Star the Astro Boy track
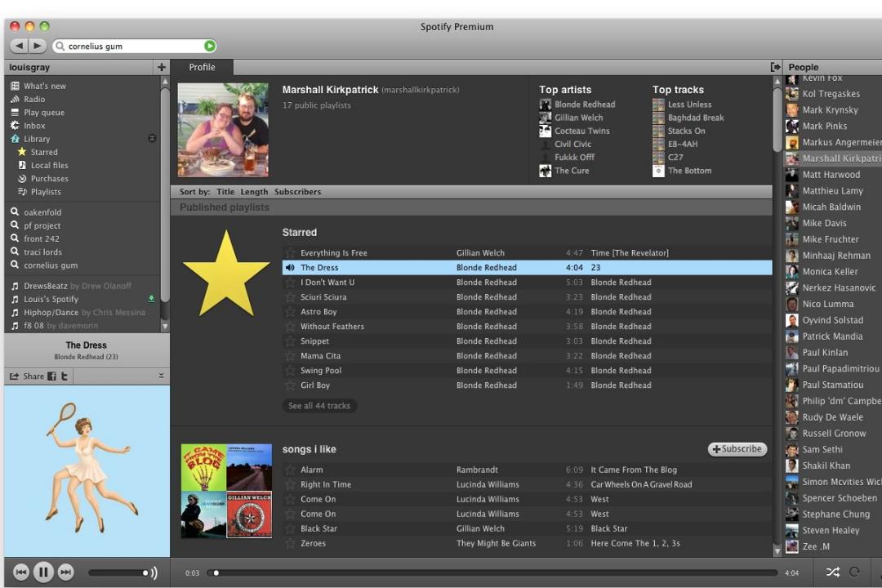This screenshot has width=882, height=588. click(290, 312)
